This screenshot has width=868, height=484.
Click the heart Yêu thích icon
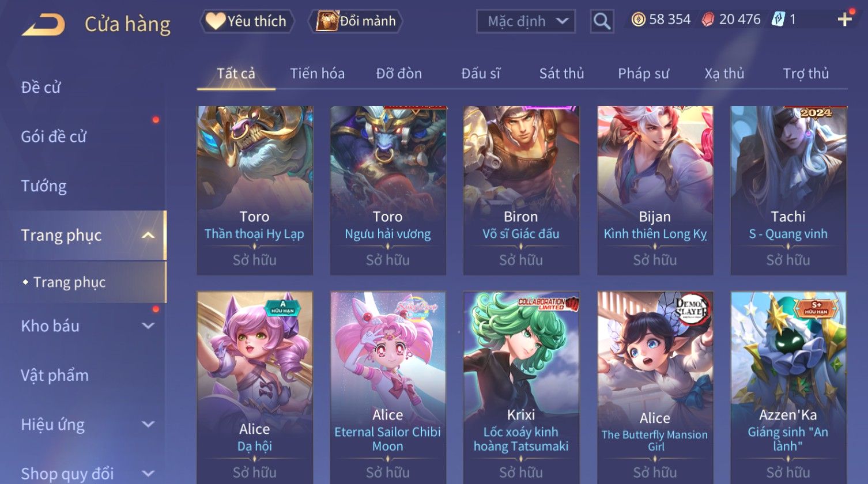pos(216,21)
